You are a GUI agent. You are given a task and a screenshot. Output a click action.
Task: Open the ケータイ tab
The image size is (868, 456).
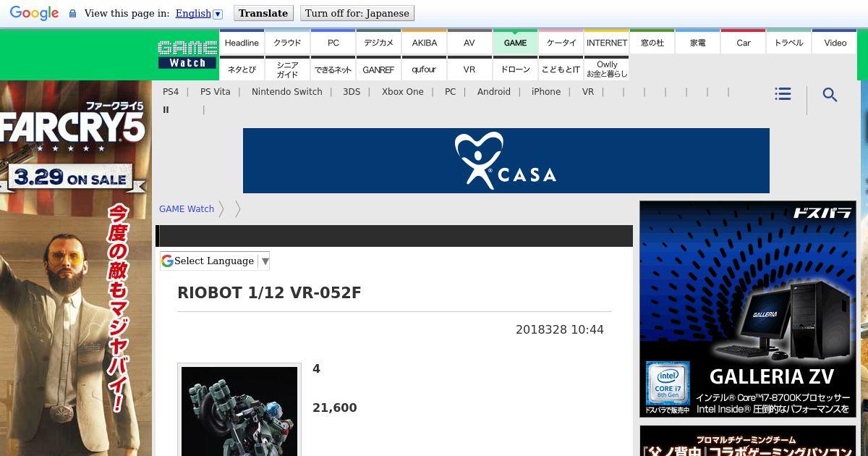(561, 42)
